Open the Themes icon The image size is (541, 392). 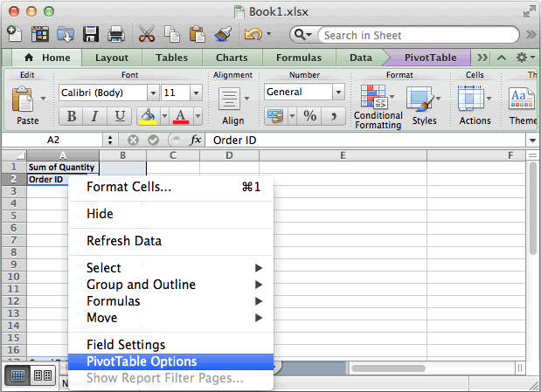[521, 99]
